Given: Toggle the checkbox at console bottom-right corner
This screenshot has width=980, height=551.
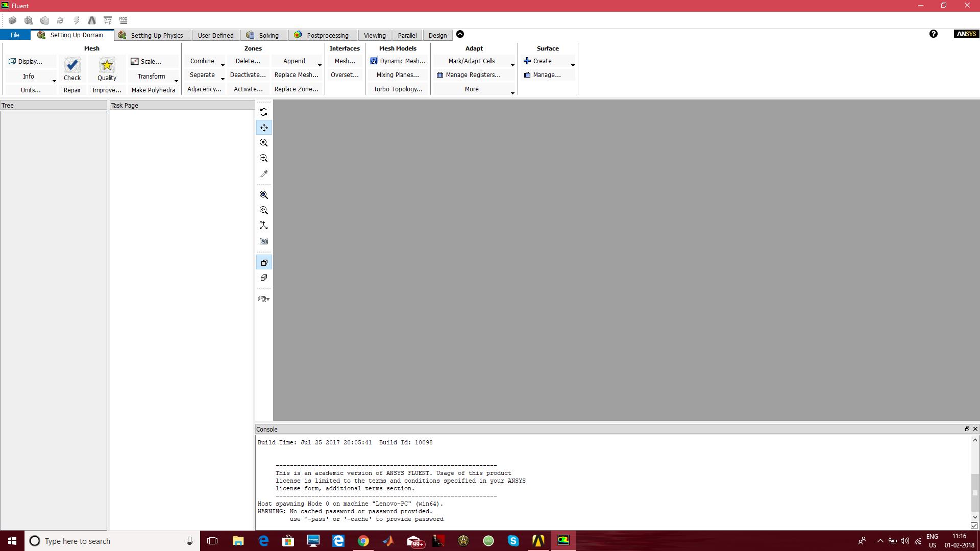Looking at the screenshot, I should [x=974, y=525].
